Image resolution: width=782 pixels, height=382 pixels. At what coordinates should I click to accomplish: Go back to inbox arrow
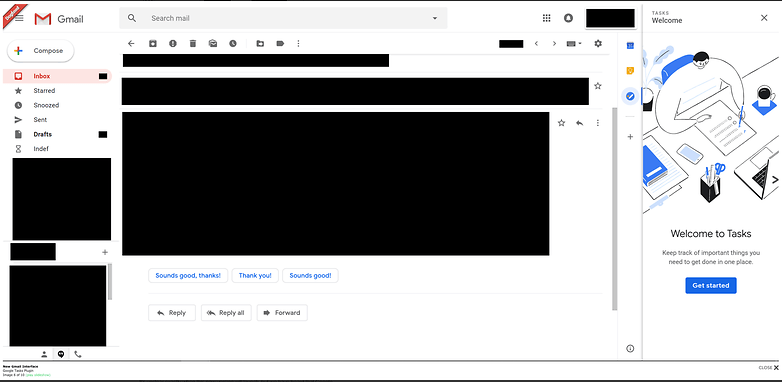click(x=131, y=44)
